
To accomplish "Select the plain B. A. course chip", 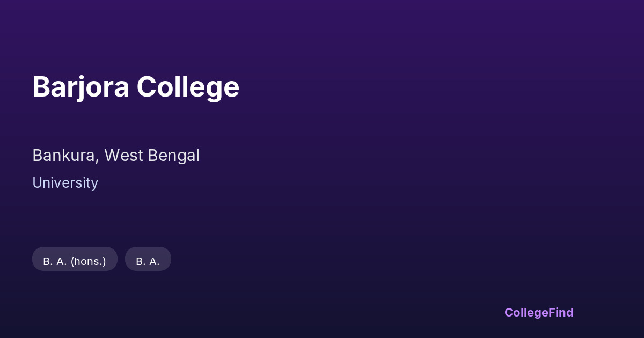I will [x=148, y=261].
